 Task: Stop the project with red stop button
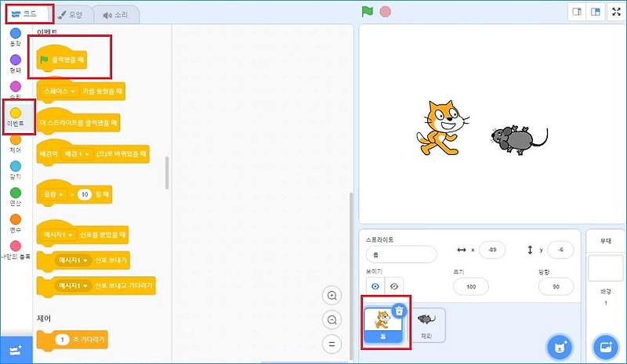click(385, 12)
